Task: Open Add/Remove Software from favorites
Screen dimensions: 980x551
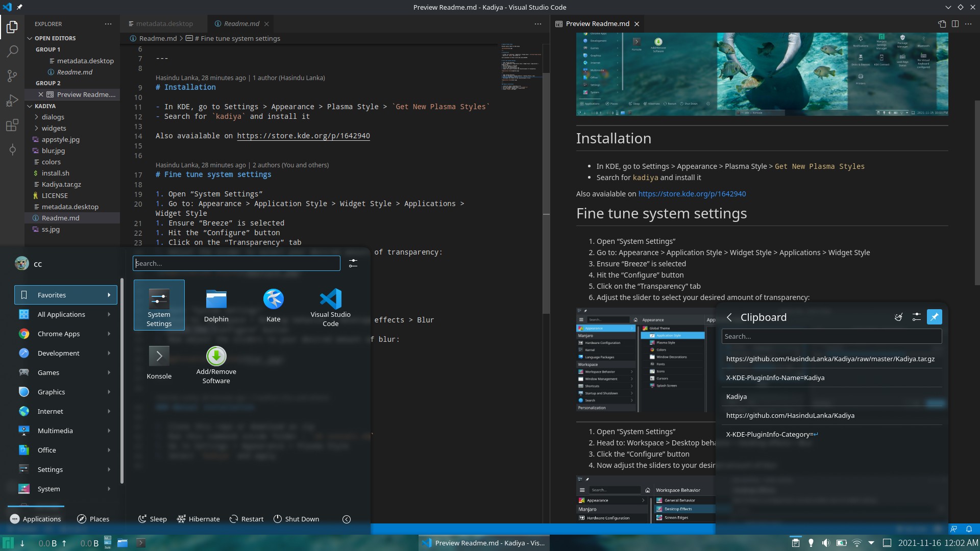Action: [x=216, y=362]
